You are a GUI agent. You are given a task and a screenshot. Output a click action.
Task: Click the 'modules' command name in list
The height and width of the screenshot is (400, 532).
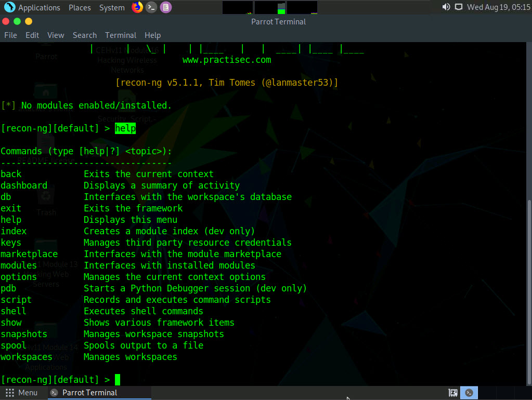pos(19,265)
